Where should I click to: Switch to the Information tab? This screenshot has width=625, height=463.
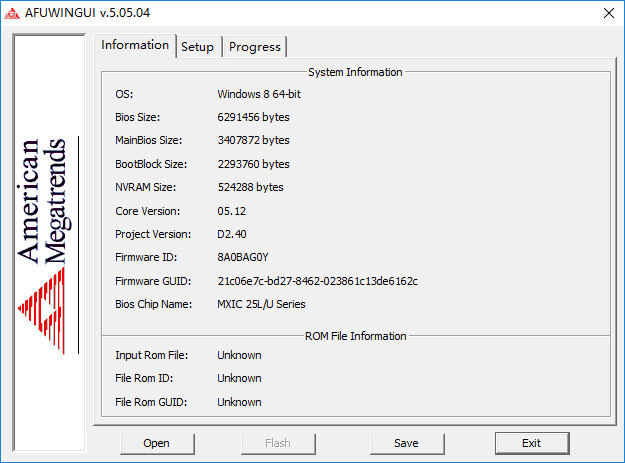click(135, 45)
